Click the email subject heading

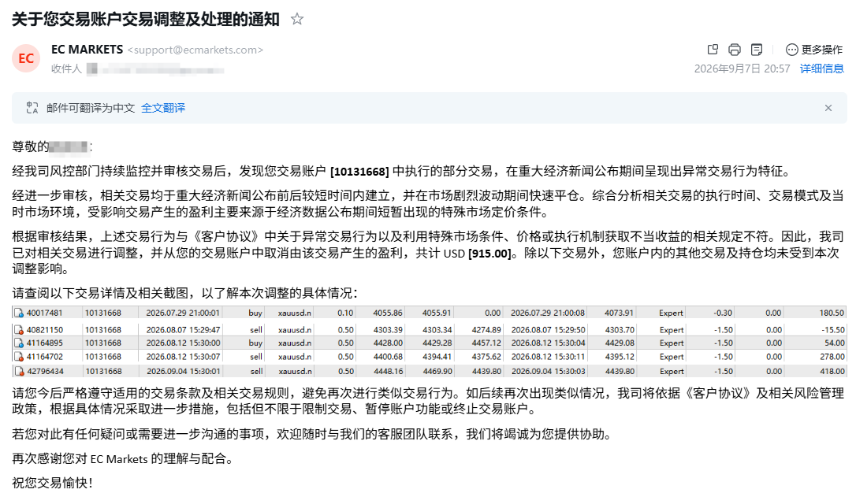coord(146,19)
